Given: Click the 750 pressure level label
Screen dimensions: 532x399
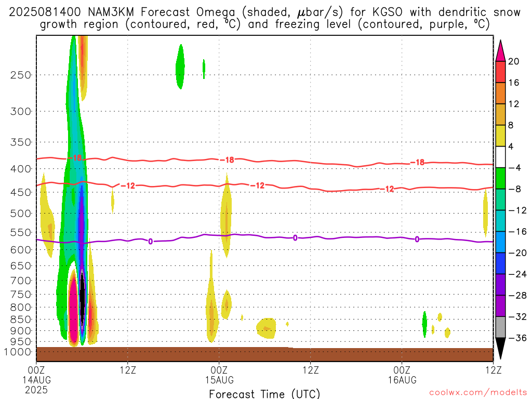Looking at the screenshot, I should [x=21, y=295].
